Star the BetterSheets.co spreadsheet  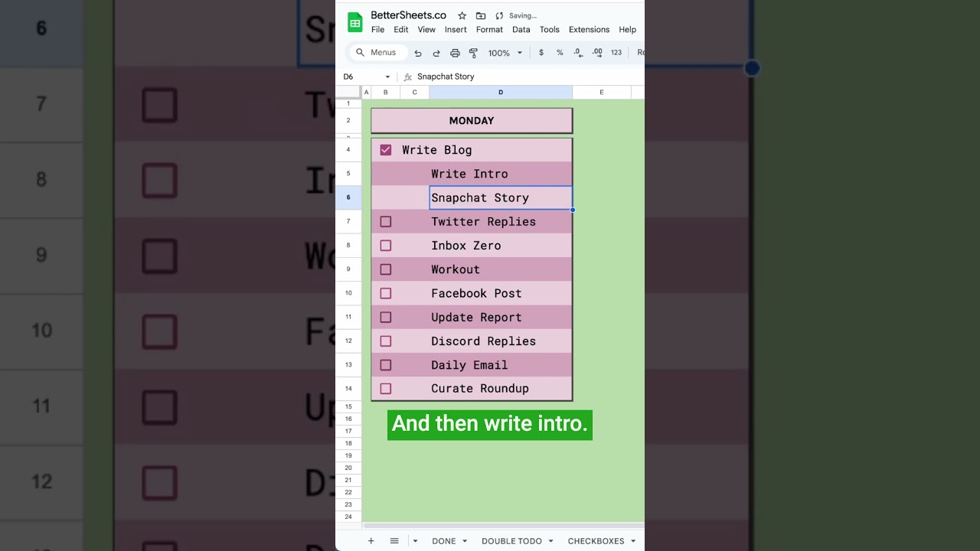pos(462,15)
